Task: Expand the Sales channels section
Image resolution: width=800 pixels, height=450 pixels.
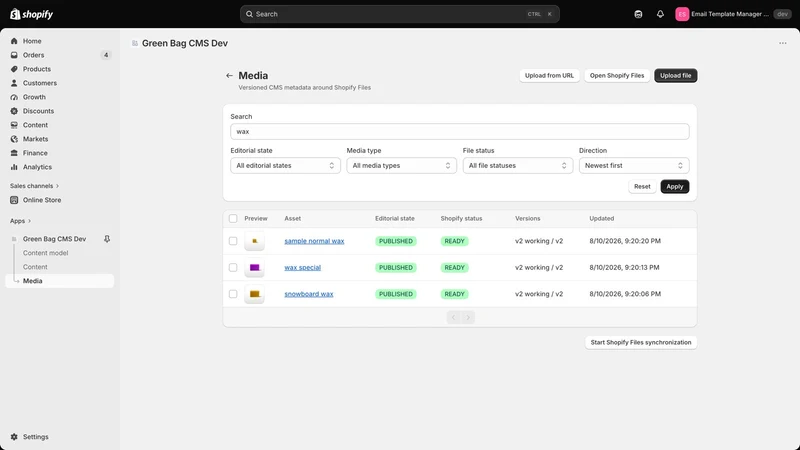Action: click(34, 186)
